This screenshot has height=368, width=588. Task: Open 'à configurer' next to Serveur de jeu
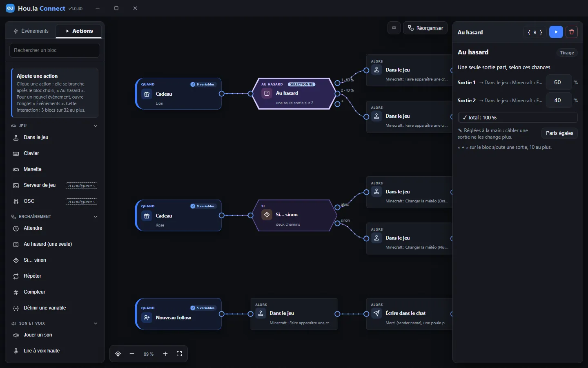coord(82,186)
